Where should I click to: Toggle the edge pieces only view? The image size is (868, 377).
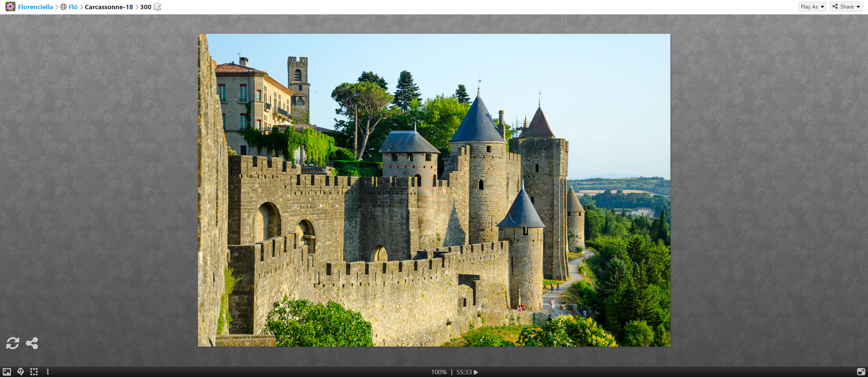[34, 372]
